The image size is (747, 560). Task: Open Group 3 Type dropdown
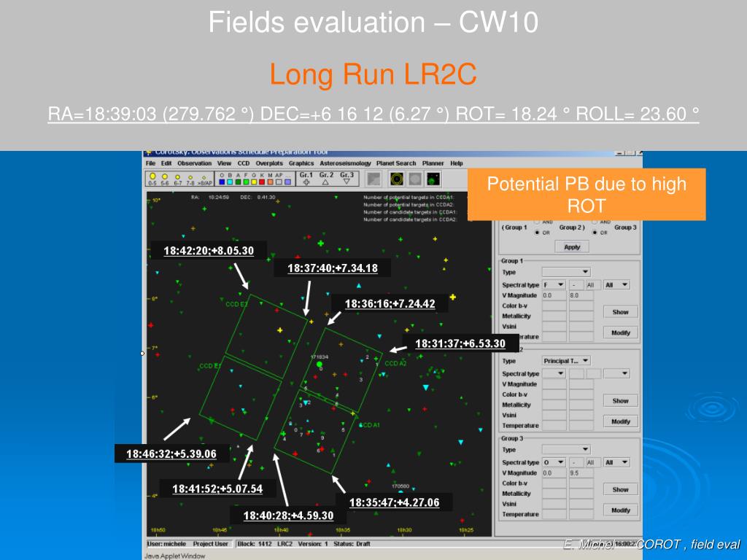click(x=566, y=449)
